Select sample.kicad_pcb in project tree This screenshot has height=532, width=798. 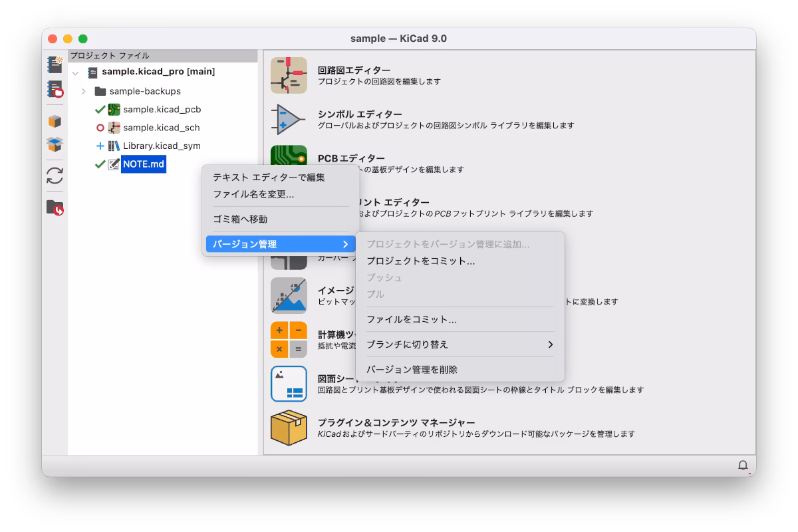tap(162, 109)
